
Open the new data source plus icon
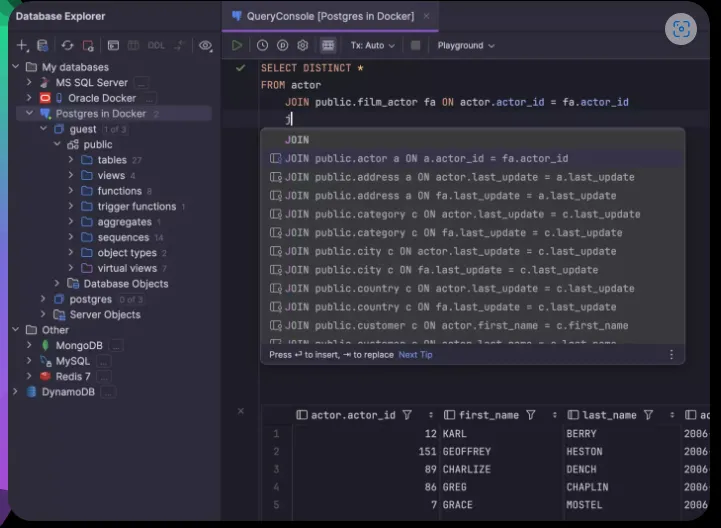click(x=22, y=46)
